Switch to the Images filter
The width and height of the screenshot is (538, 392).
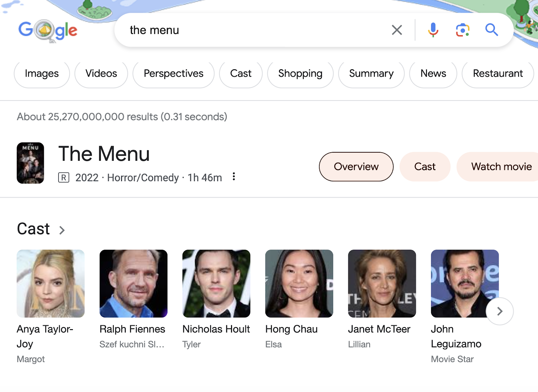(41, 74)
